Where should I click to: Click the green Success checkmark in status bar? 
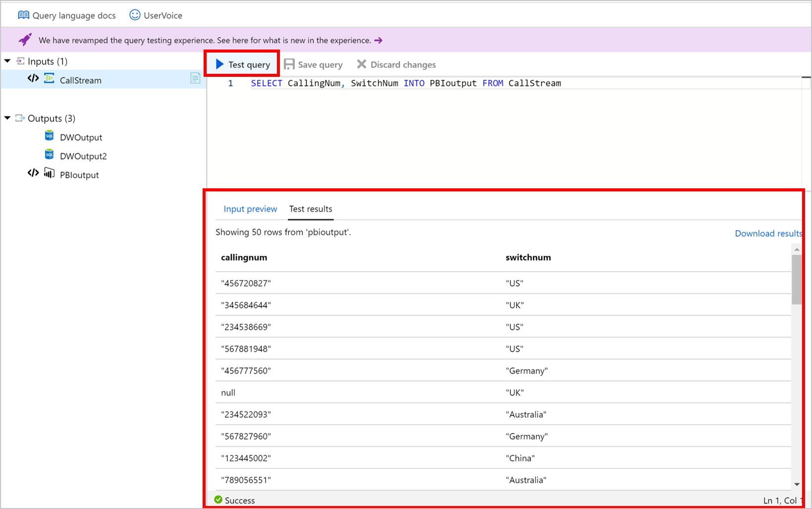[218, 500]
